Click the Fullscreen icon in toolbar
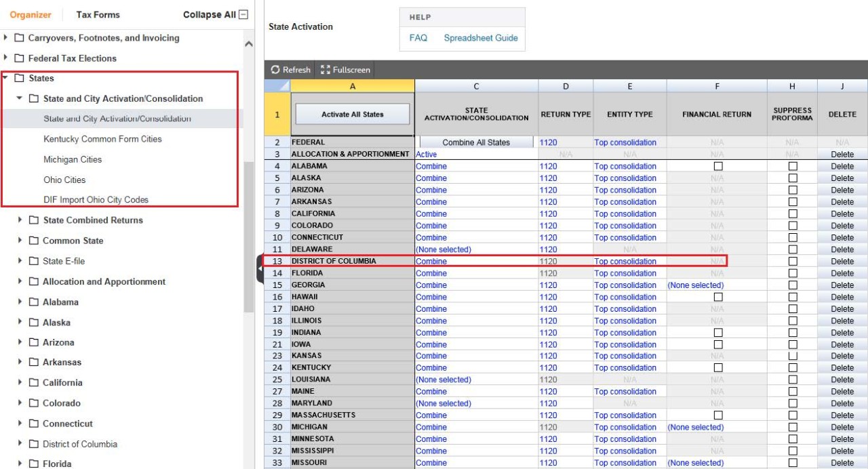868x469 pixels. coord(325,70)
